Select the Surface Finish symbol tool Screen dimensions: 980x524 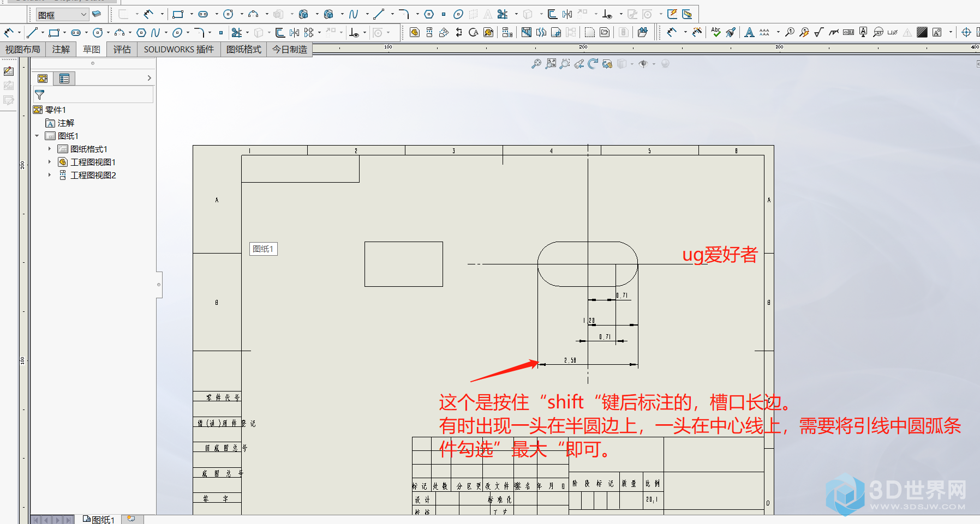click(x=819, y=33)
